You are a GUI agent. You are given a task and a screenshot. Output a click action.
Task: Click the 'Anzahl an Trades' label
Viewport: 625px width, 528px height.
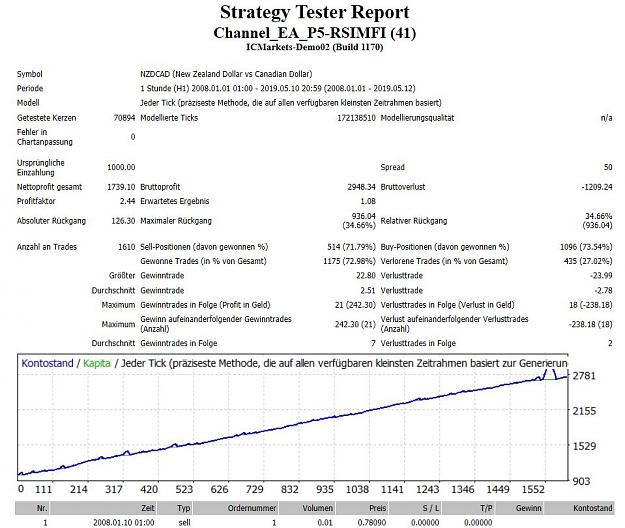(x=47, y=247)
